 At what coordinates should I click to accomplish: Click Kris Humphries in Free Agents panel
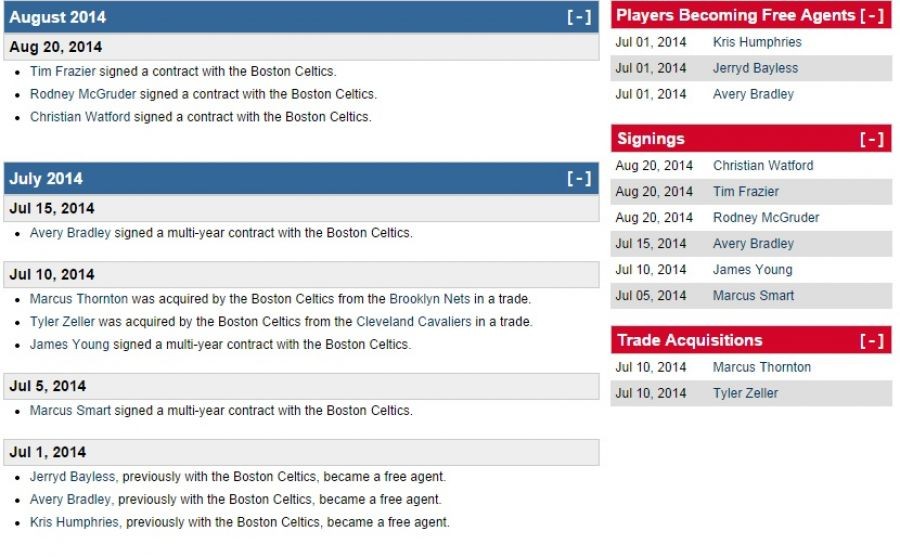click(757, 43)
